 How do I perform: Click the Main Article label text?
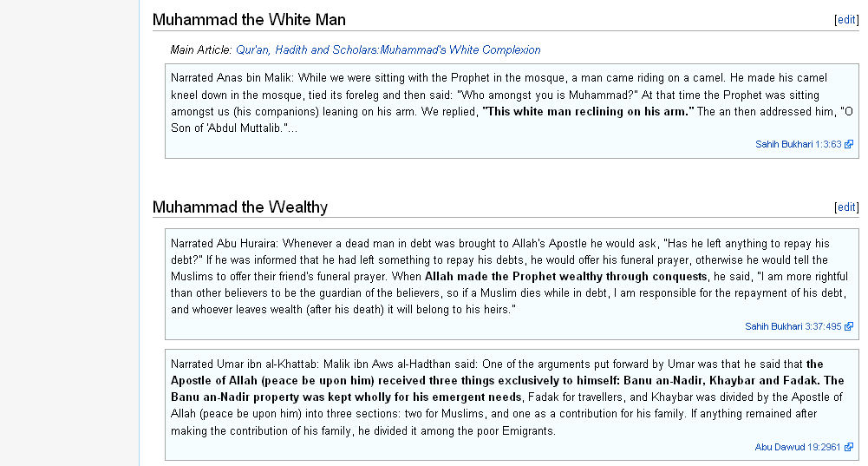click(201, 49)
